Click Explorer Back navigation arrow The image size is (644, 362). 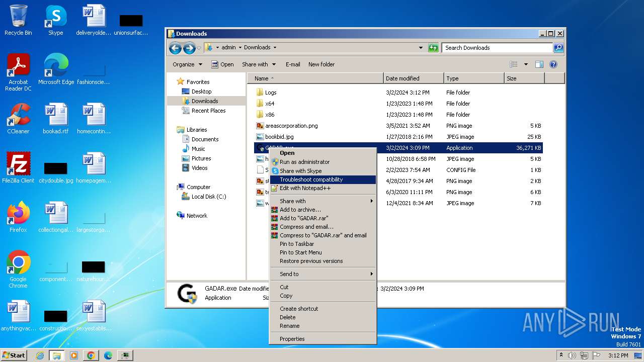point(175,48)
